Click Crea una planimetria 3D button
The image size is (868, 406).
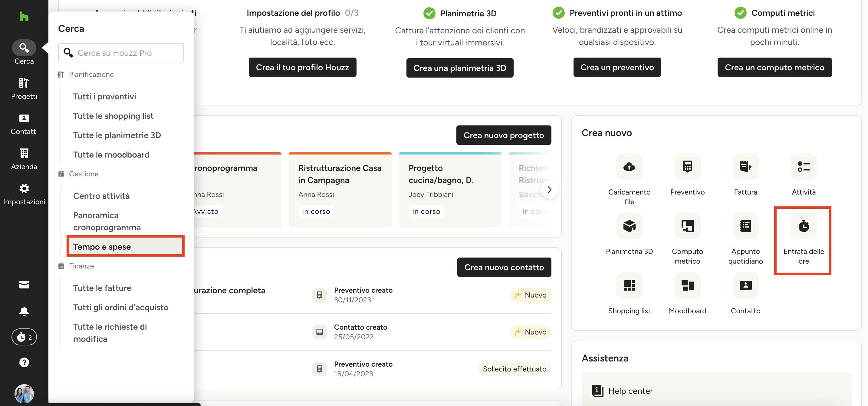click(460, 68)
